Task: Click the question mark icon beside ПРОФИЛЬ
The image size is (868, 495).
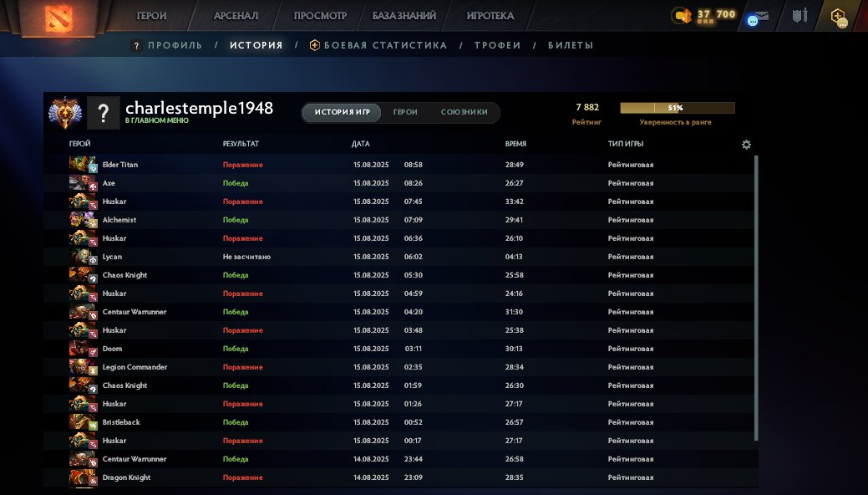Action: [x=136, y=45]
